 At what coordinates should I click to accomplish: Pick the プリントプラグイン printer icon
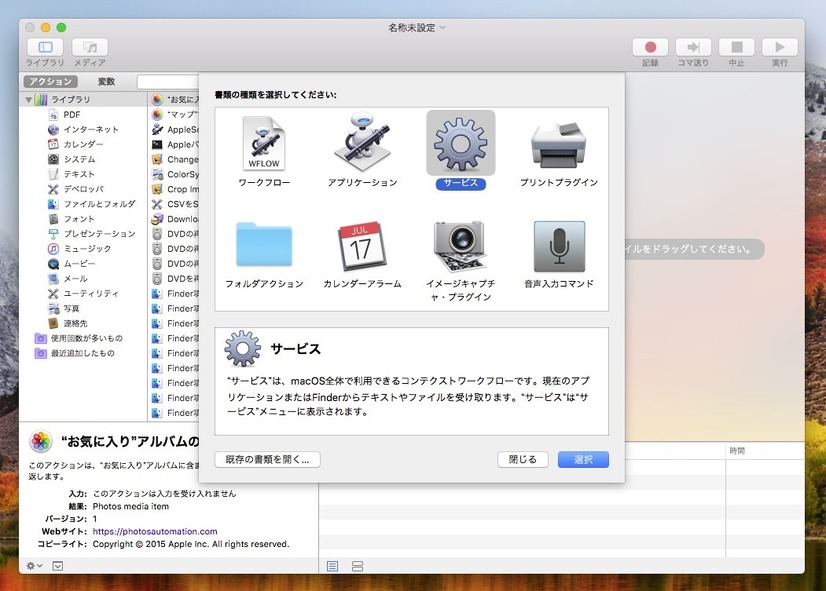[x=559, y=145]
